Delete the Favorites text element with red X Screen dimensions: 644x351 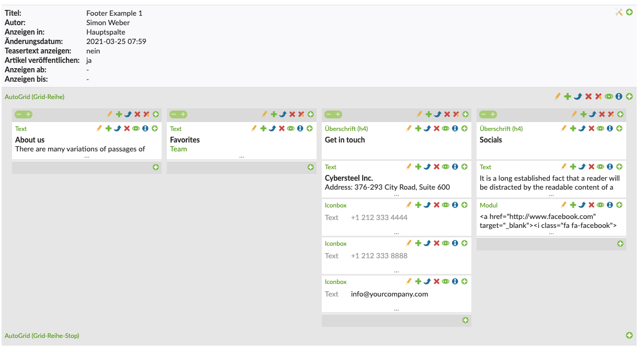pyautogui.click(x=281, y=128)
